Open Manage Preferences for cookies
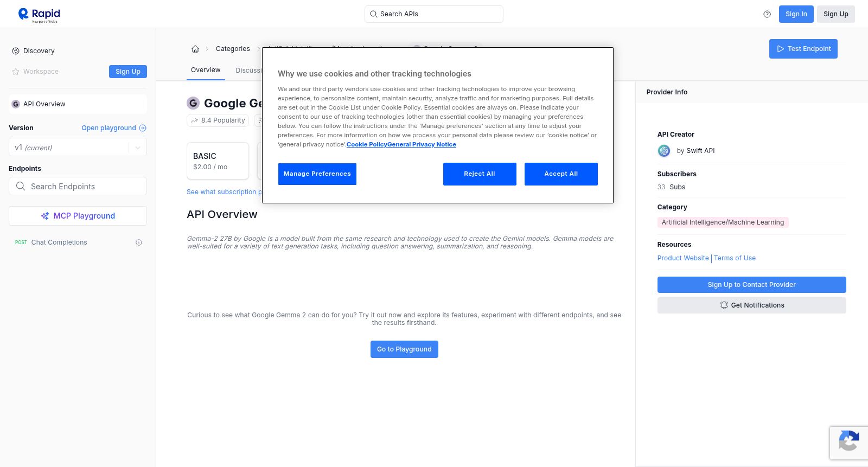868x467 pixels. (317, 174)
